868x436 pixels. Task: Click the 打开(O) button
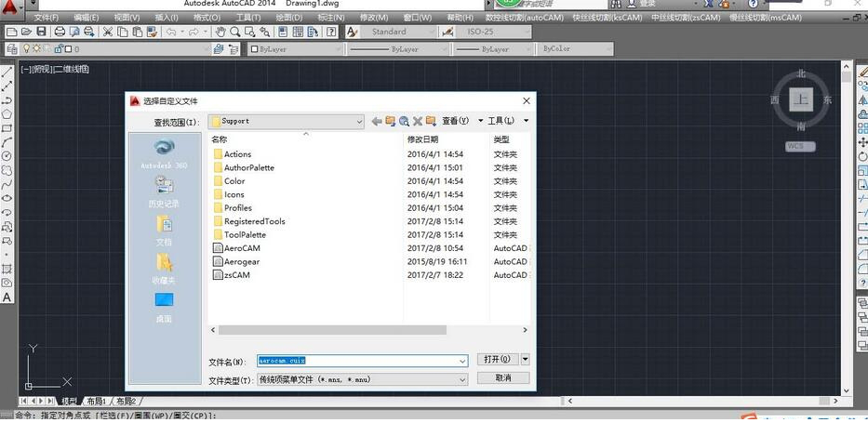click(x=498, y=359)
